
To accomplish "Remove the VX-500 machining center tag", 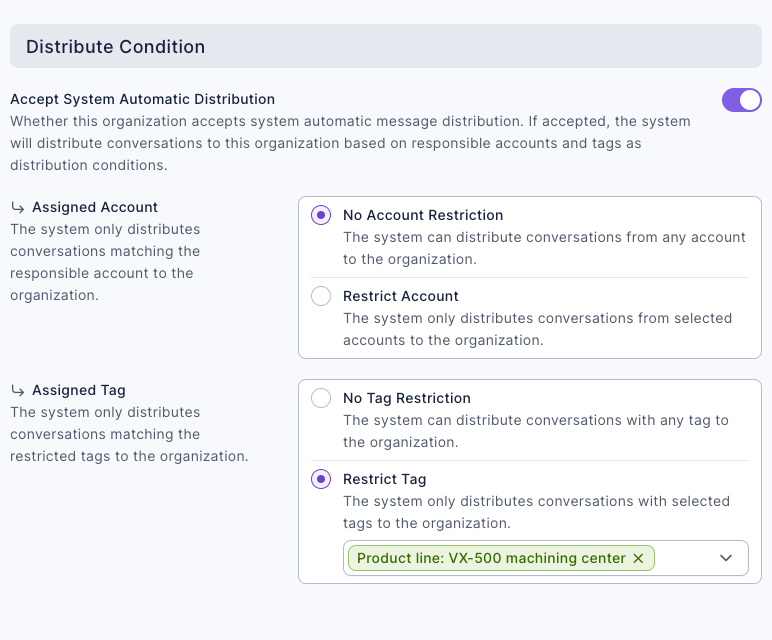I will [x=638, y=558].
